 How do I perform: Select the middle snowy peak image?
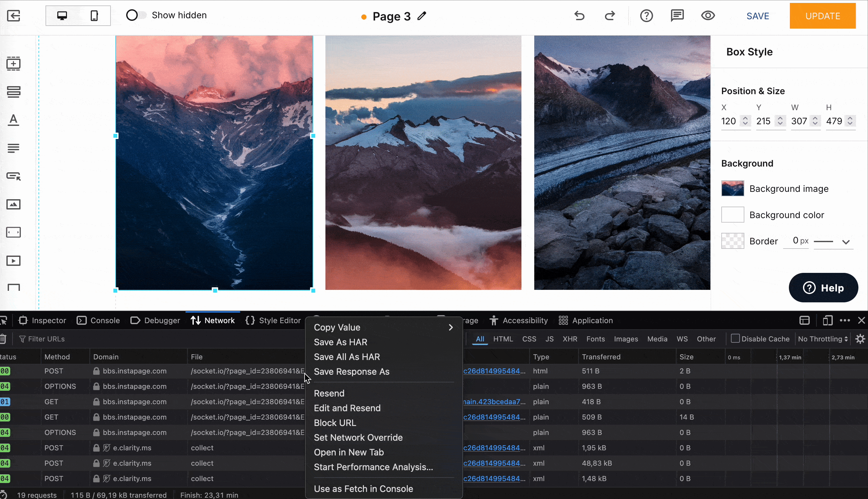pos(423,163)
